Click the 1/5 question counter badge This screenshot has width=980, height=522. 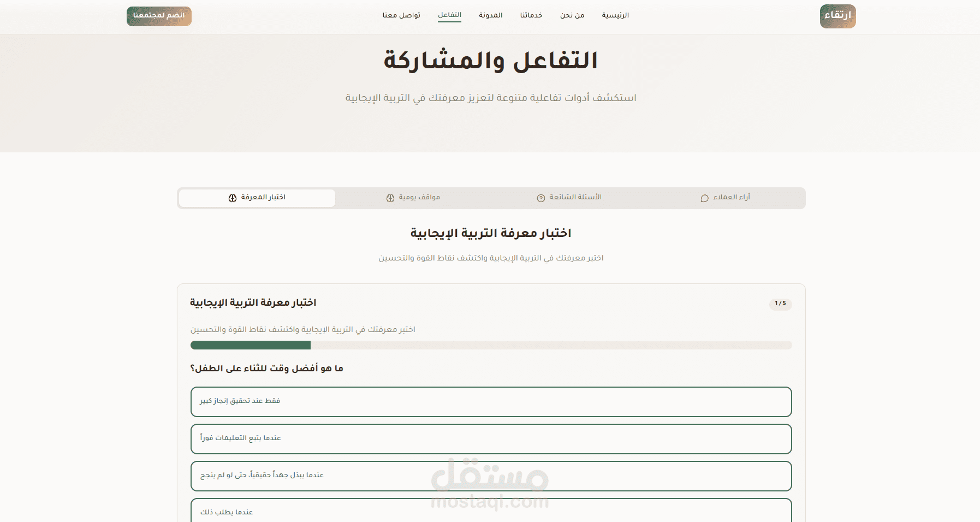(x=781, y=304)
